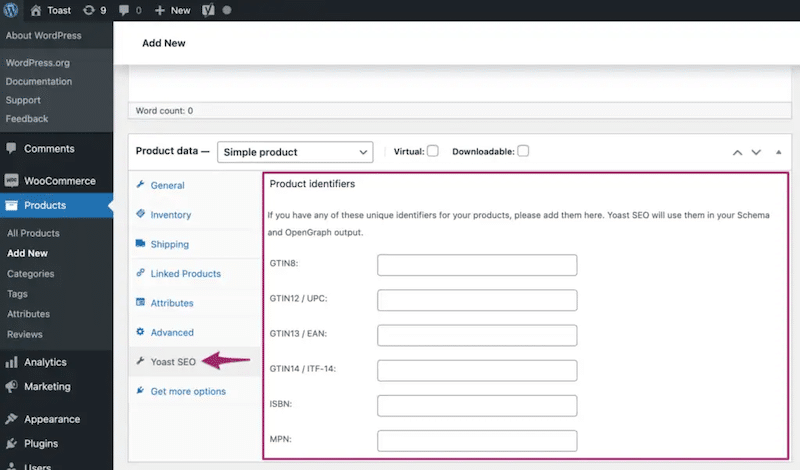
Task: Click the WordPress logo icon
Action: (x=13, y=10)
